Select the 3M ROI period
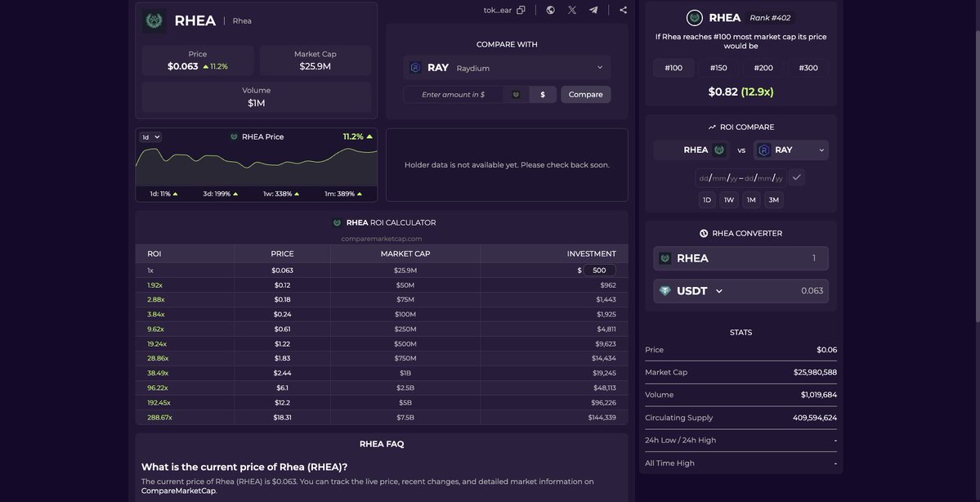980x502 pixels. (x=774, y=200)
